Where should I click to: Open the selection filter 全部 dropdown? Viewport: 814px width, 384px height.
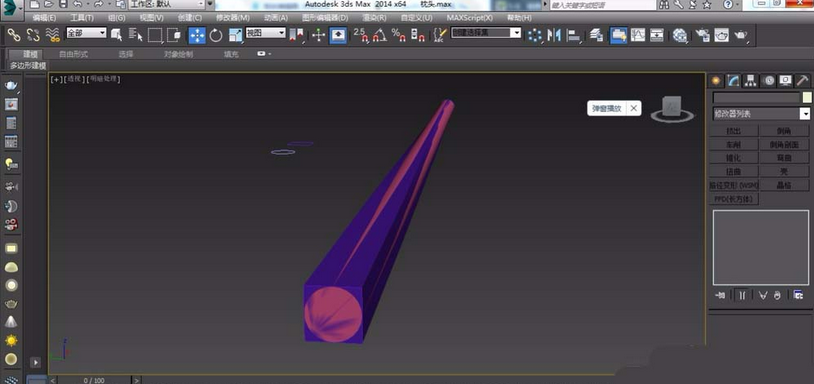86,33
